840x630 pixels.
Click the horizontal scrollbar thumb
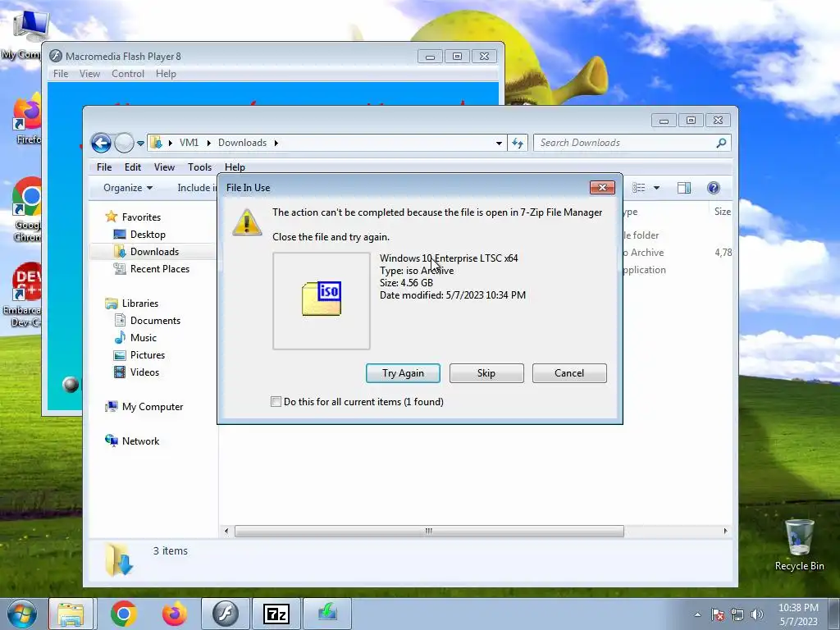[429, 531]
